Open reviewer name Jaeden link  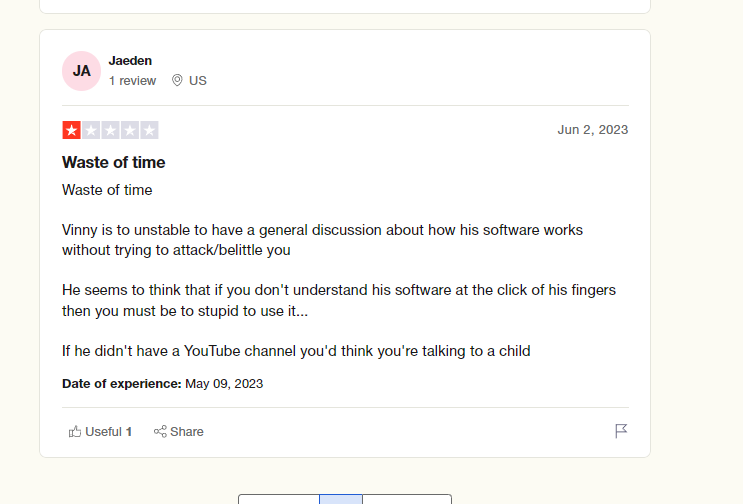pyautogui.click(x=130, y=61)
